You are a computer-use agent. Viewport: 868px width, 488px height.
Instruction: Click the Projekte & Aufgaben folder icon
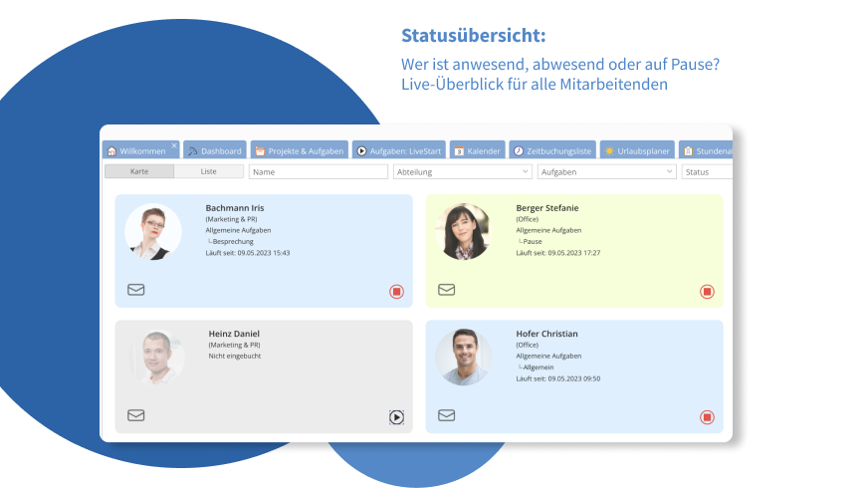click(x=260, y=150)
